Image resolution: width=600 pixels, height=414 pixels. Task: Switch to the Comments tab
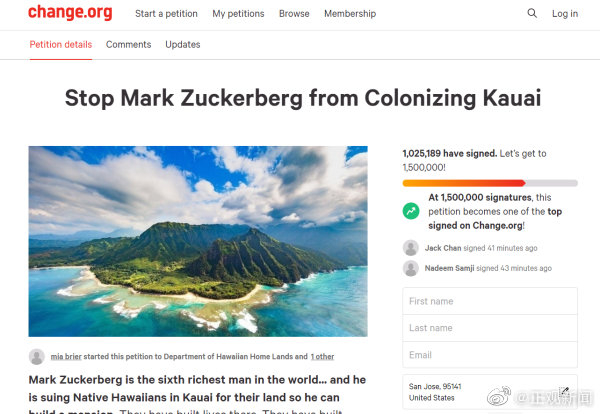[x=128, y=45]
